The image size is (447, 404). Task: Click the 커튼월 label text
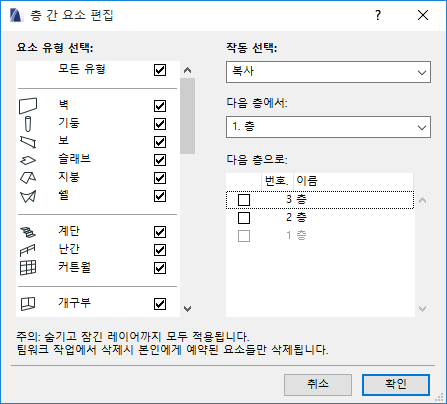tap(74, 267)
